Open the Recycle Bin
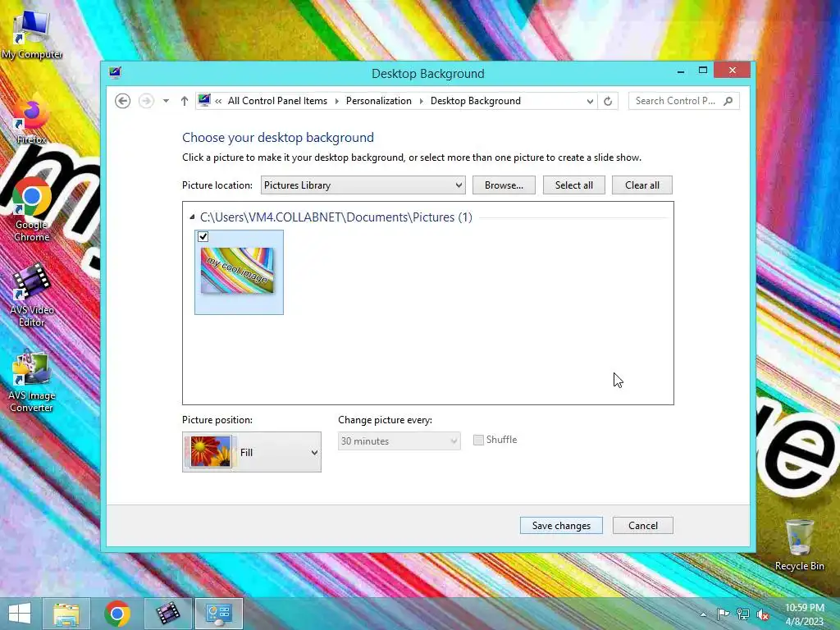840x630 pixels. click(799, 545)
